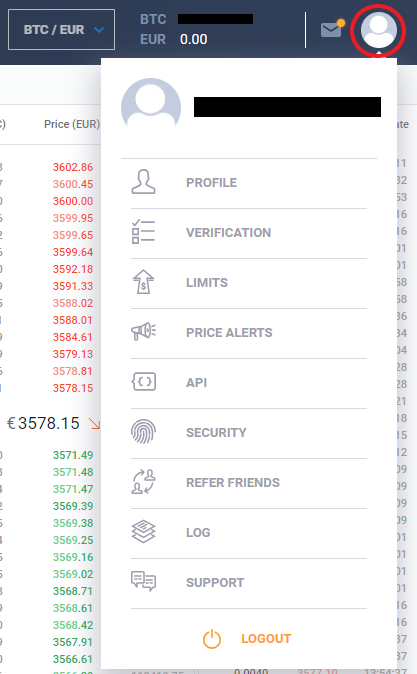
Task: Select the 3602.86 sell order price
Action: [x=73, y=167]
